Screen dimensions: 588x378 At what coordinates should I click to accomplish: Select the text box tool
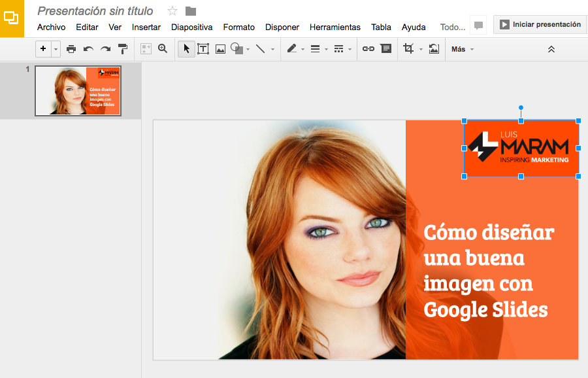pos(203,49)
